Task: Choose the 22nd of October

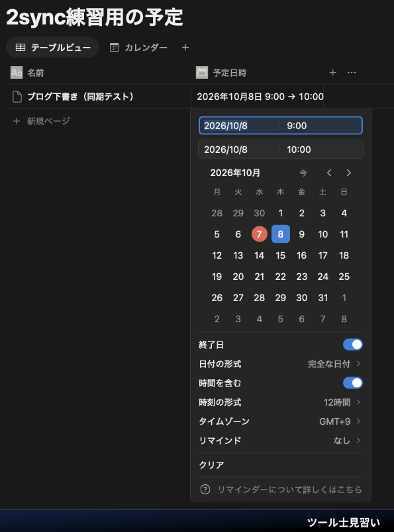Action: [x=281, y=277]
